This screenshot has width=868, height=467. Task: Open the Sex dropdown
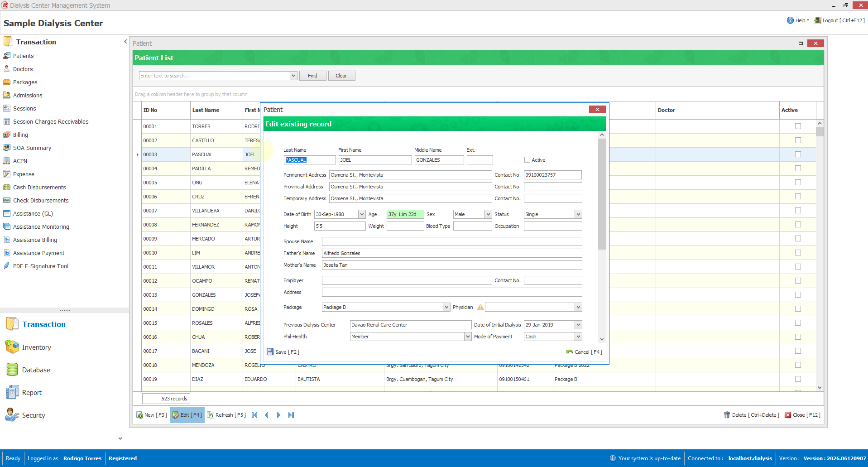pyautogui.click(x=488, y=214)
